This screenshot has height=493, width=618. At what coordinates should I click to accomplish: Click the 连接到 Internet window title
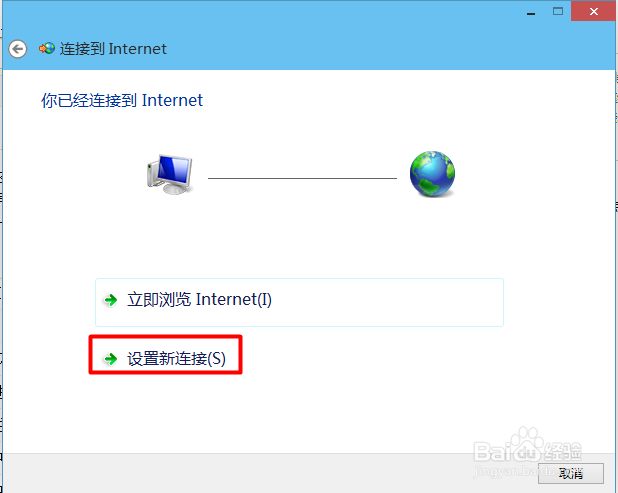click(x=113, y=49)
